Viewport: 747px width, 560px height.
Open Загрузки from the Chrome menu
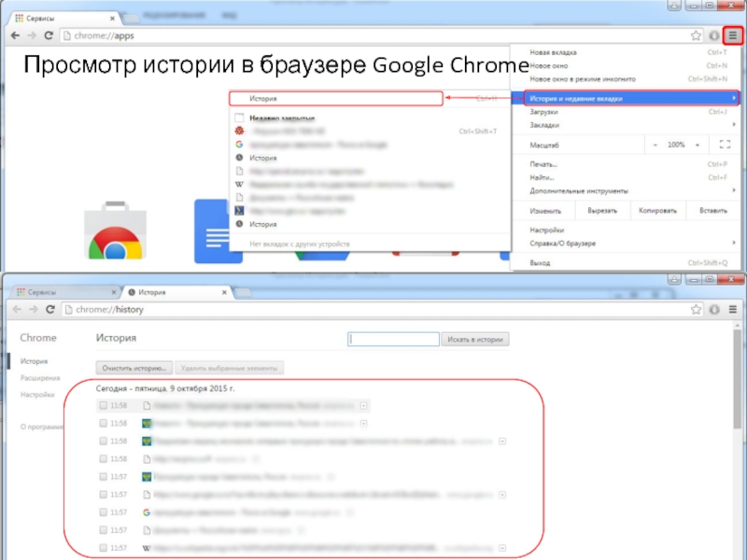pos(625,111)
